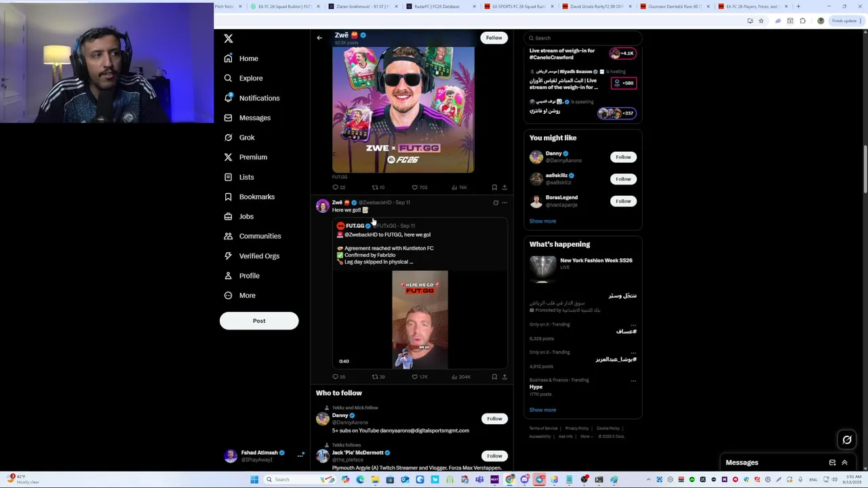This screenshot has height=488, width=868.
Task: Open New York Fashion Week SS26 event
Action: pos(583,269)
